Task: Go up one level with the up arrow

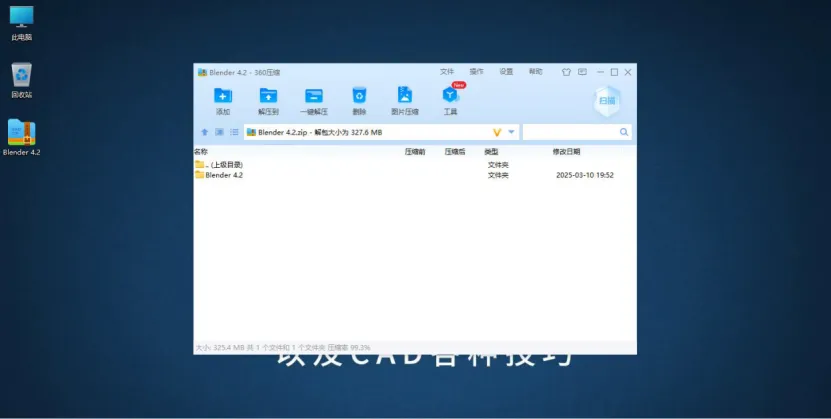Action: (x=205, y=132)
